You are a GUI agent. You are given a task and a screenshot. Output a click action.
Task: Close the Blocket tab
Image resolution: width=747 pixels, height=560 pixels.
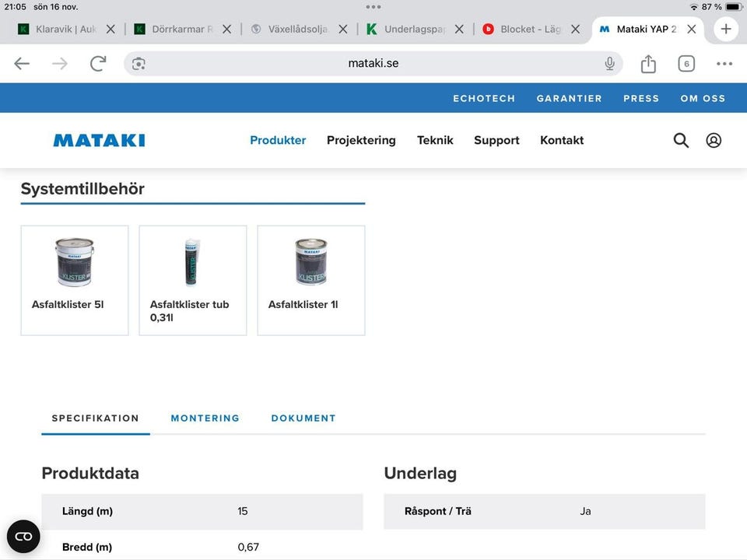tap(576, 29)
